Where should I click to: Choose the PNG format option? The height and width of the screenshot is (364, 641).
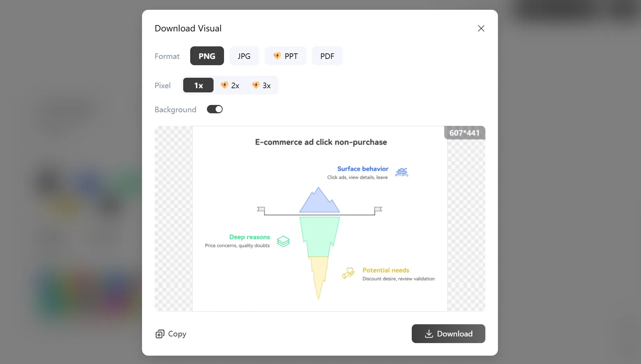[x=207, y=56]
